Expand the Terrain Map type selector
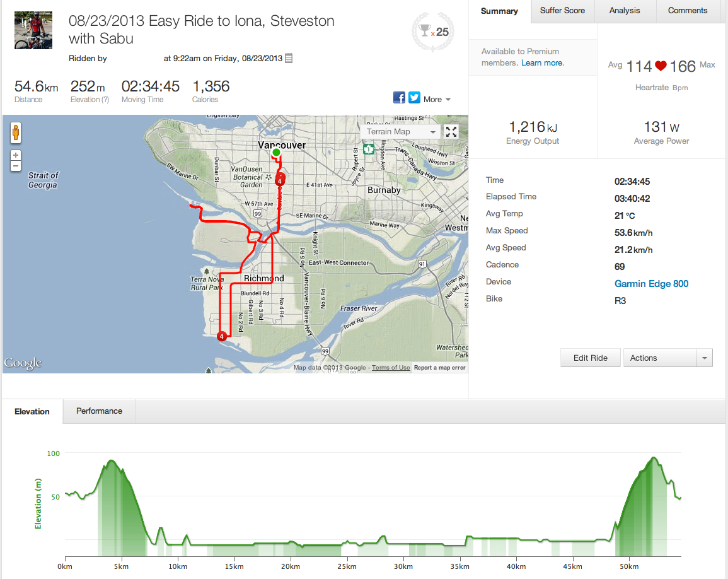 (402, 132)
